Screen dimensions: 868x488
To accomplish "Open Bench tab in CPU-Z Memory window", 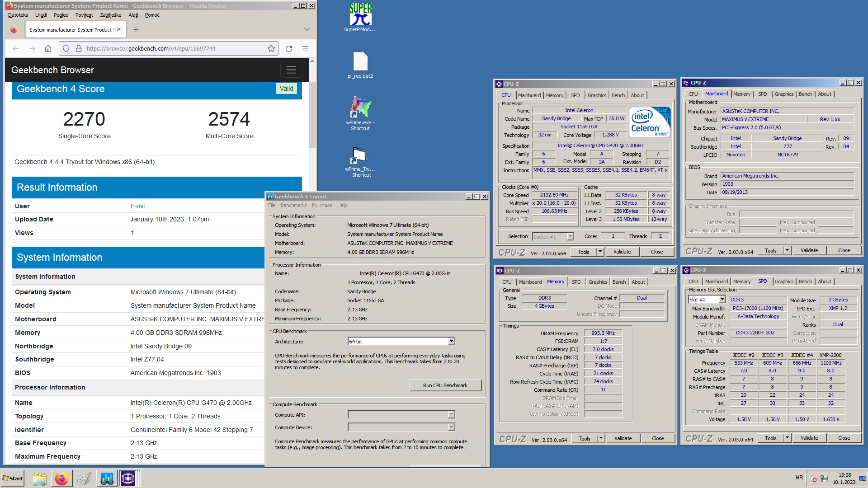I will [619, 282].
